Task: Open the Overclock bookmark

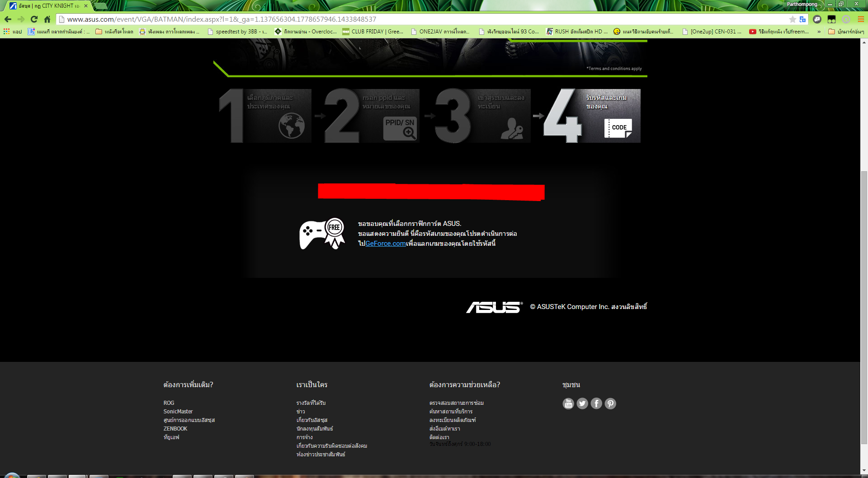Action: [306, 32]
